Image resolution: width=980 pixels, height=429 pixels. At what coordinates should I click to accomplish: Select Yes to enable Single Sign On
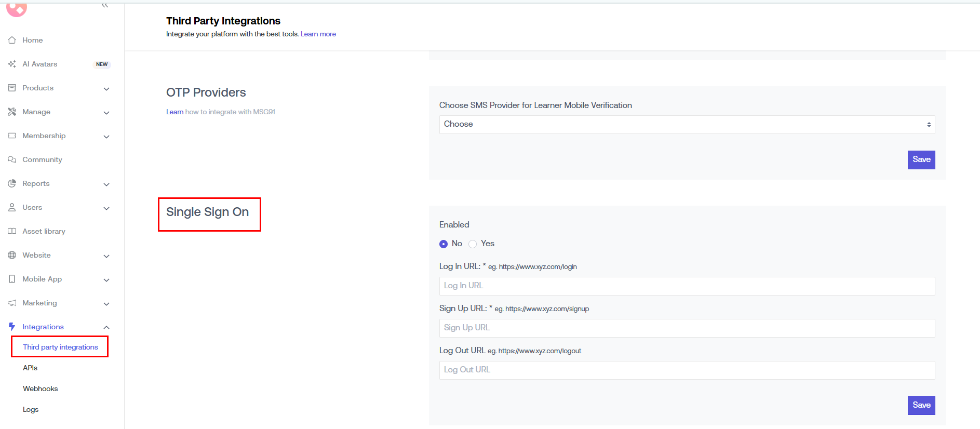point(473,244)
